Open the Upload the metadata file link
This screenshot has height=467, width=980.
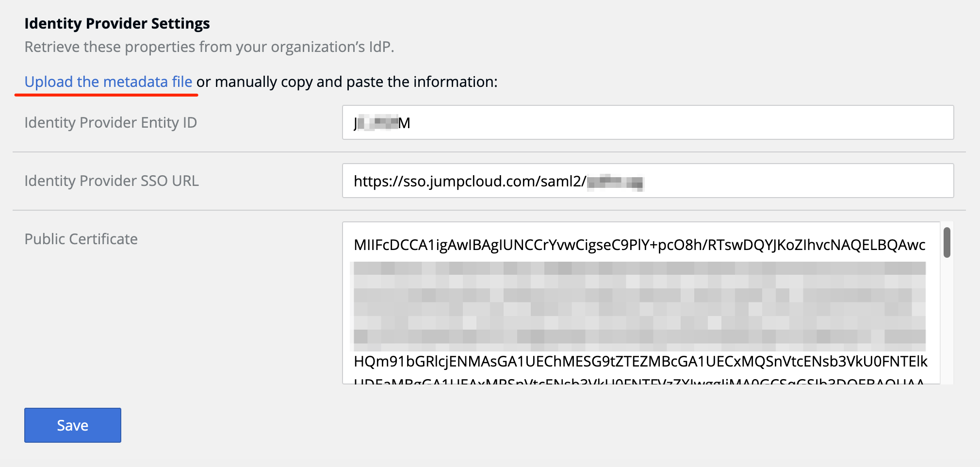[108, 82]
